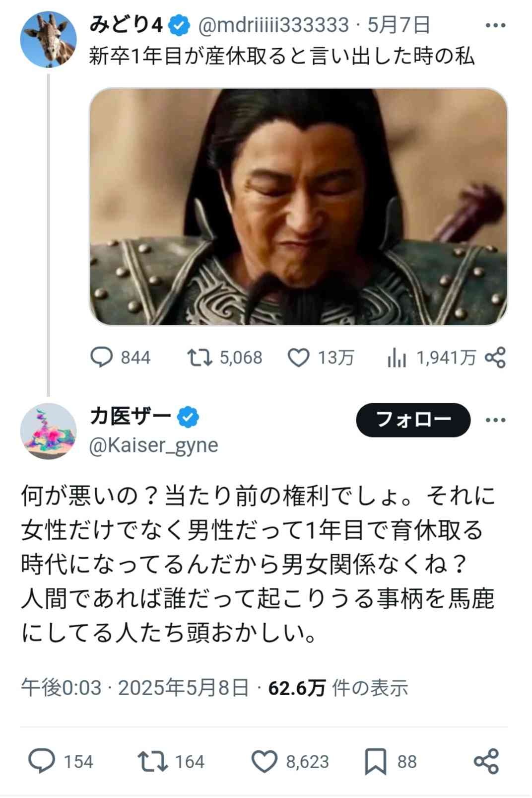The height and width of the screenshot is (798, 532).
Task: Follow カ医ザー with the フォロー button
Action: [413, 420]
